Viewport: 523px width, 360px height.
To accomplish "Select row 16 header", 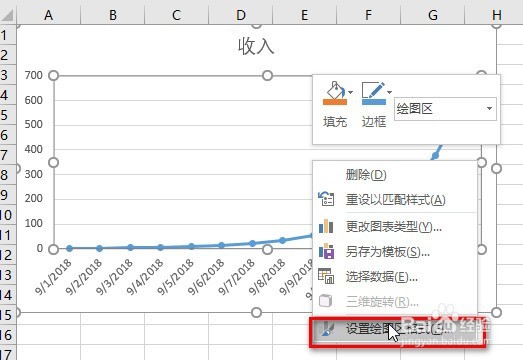I will point(7,335).
